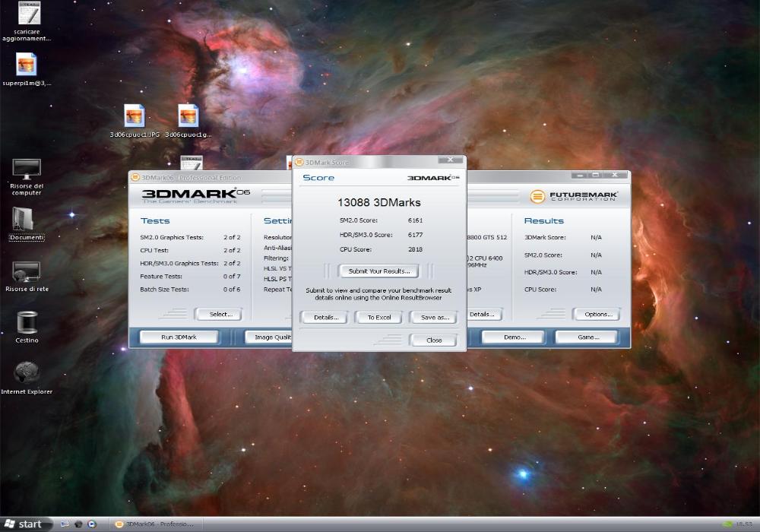This screenshot has width=760, height=532.
Task: Click the HDR/SM3.0 Score value 6177
Action: point(416,235)
